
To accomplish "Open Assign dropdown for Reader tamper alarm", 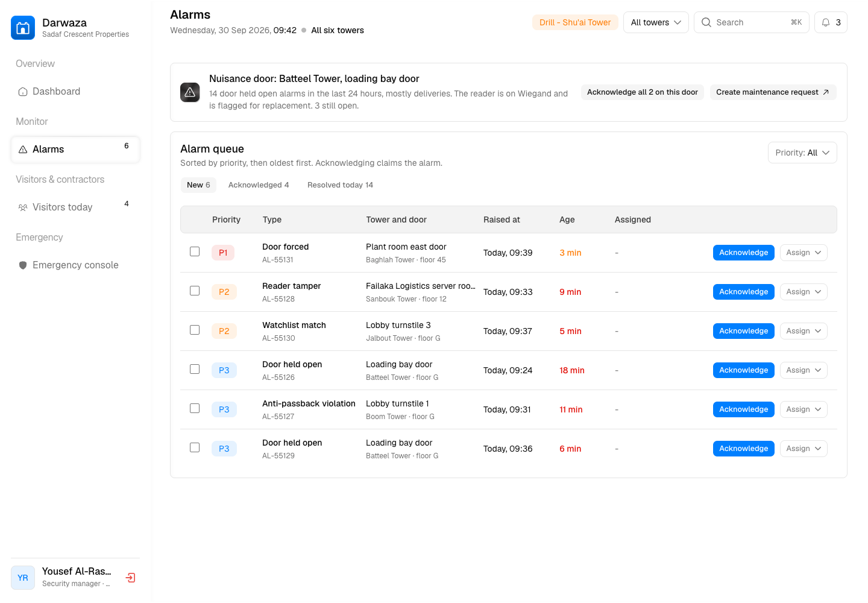I will point(804,292).
